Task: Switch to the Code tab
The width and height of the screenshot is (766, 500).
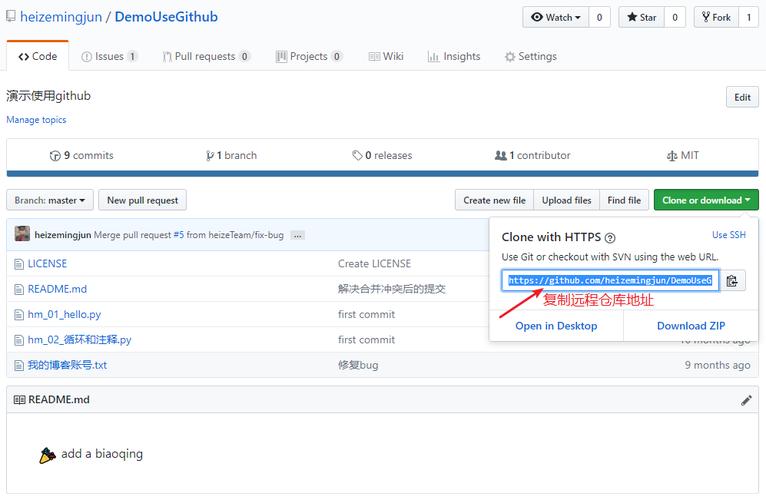Action: click(x=38, y=56)
